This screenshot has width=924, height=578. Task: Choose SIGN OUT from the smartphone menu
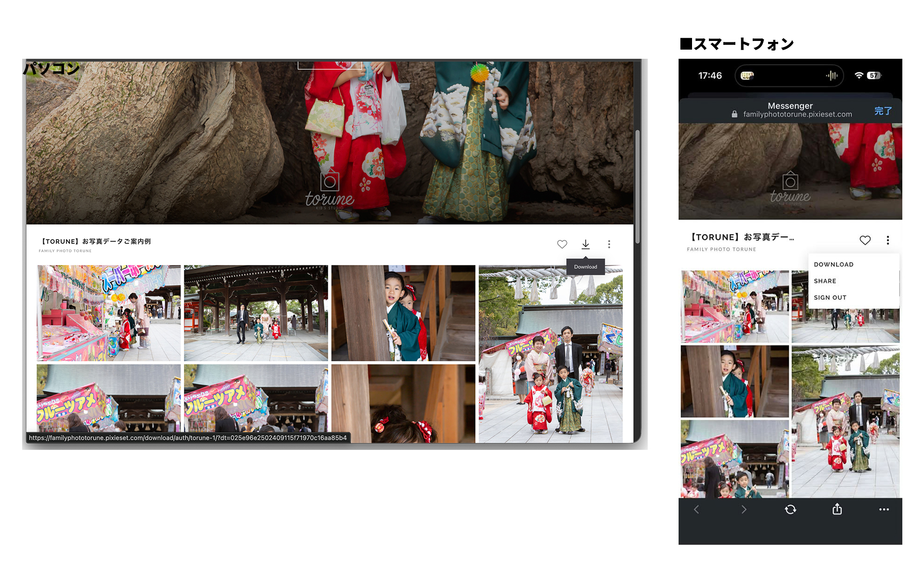point(830,298)
